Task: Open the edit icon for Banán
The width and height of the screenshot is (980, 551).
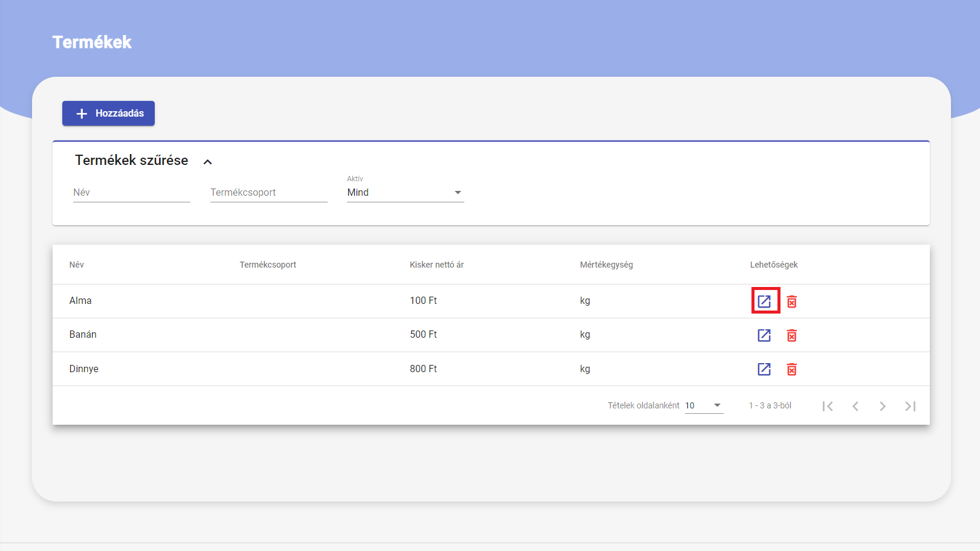Action: (x=764, y=335)
